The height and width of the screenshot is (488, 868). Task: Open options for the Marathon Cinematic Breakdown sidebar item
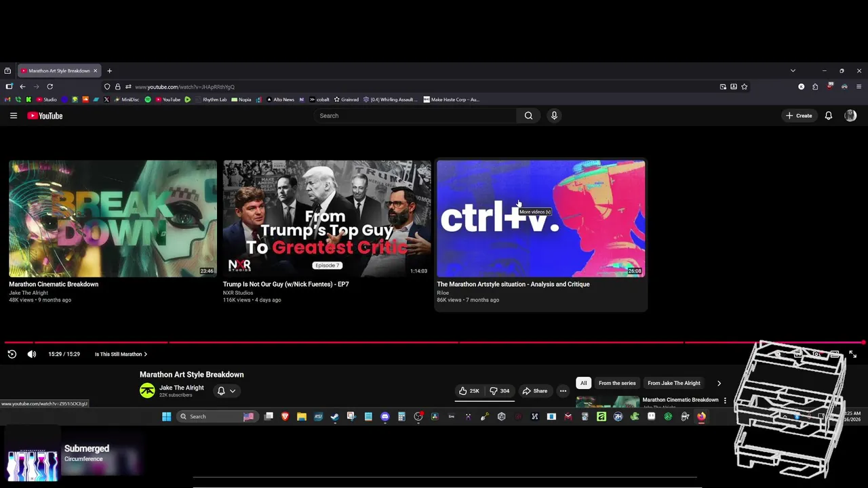pyautogui.click(x=725, y=401)
